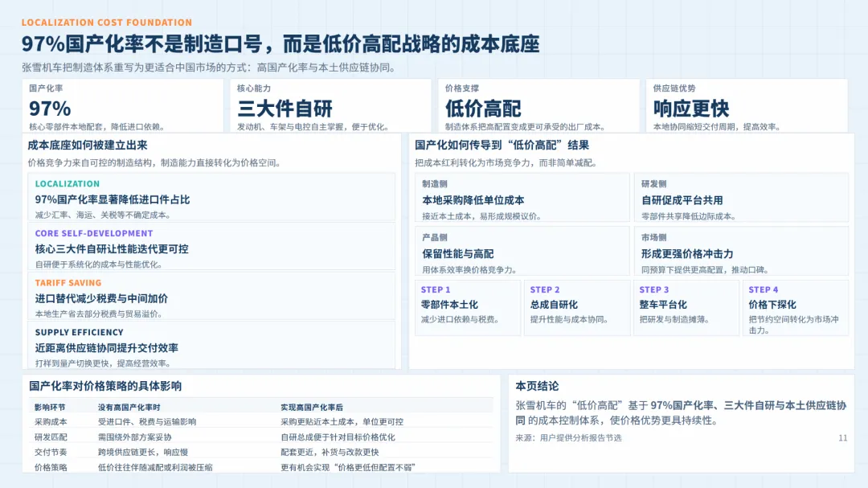Select the STEP 3 整车平台化 card
This screenshot has height=488, width=868.
[686, 307]
